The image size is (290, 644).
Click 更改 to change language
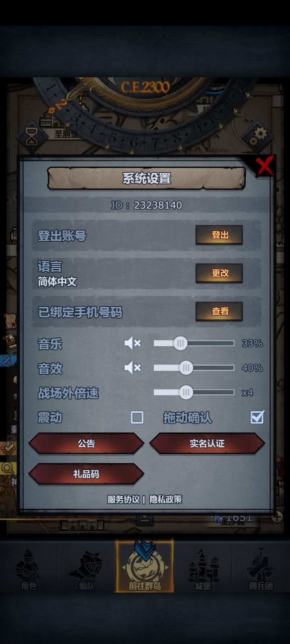(219, 273)
